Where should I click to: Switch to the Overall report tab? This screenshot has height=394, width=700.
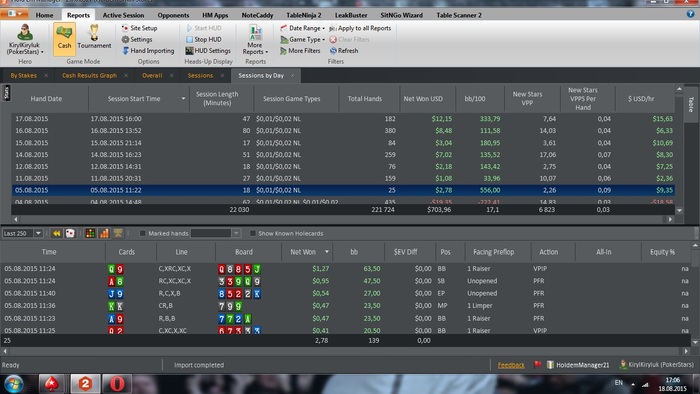click(x=152, y=75)
